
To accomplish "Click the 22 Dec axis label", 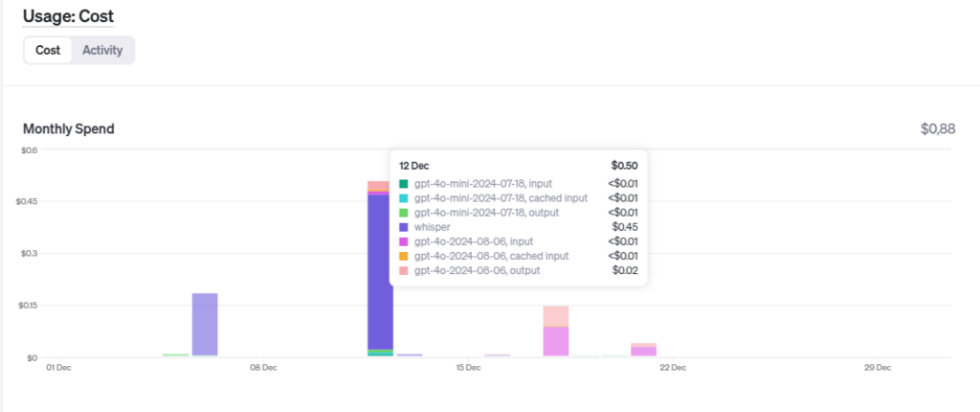I will [x=673, y=368].
